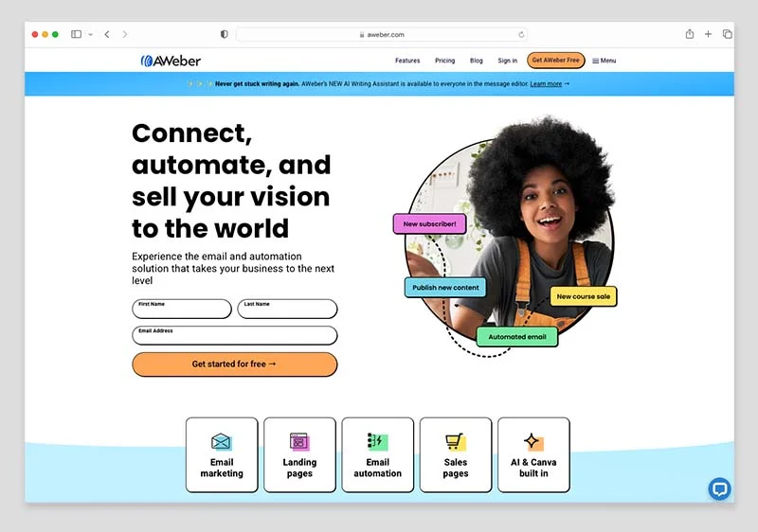Open Blog in the nav menu

[477, 61]
